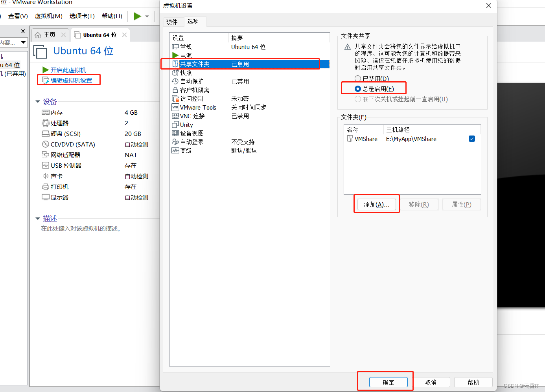Click 编辑虚拟机设置 edit settings link

click(71, 80)
